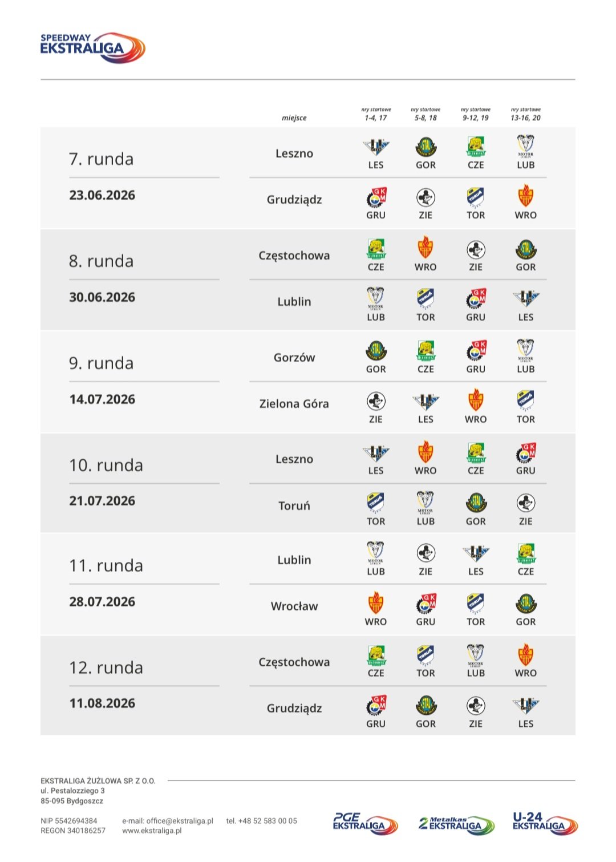Viewport: 616px width, 862px height.
Task: Click the PGE Ekstraliga footer logo
Action: [365, 824]
